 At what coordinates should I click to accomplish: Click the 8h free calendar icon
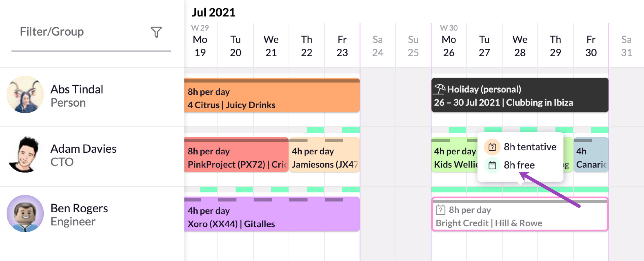click(492, 165)
